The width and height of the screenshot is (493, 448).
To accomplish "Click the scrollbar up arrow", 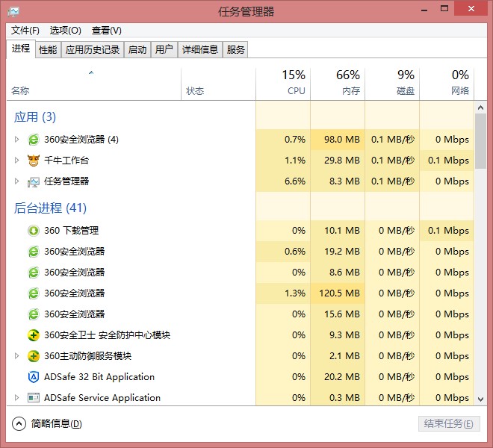I will tap(480, 108).
